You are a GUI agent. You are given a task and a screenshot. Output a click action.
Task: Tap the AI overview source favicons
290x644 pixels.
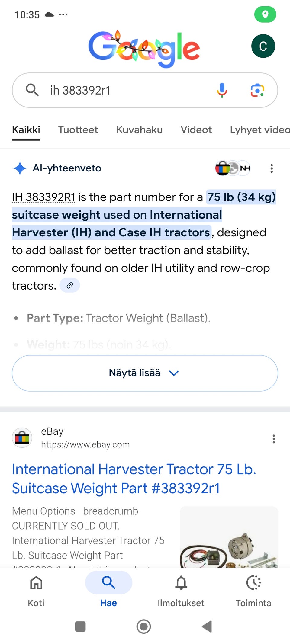(x=233, y=168)
